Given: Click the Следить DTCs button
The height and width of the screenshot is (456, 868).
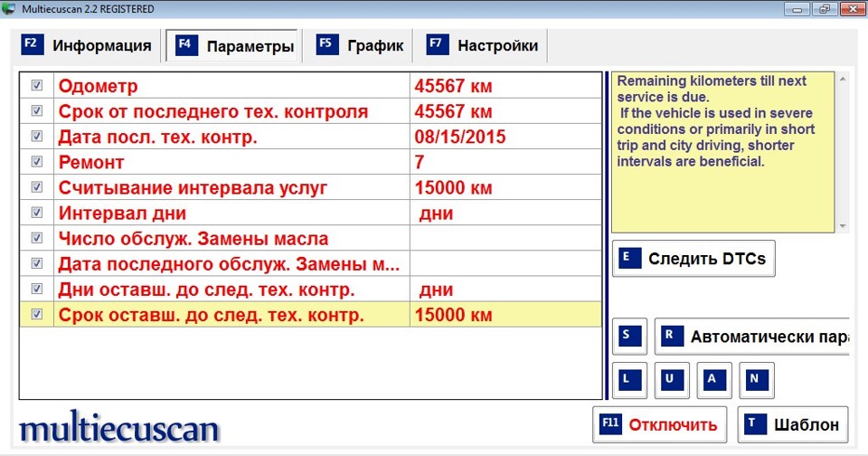Looking at the screenshot, I should 693,258.
